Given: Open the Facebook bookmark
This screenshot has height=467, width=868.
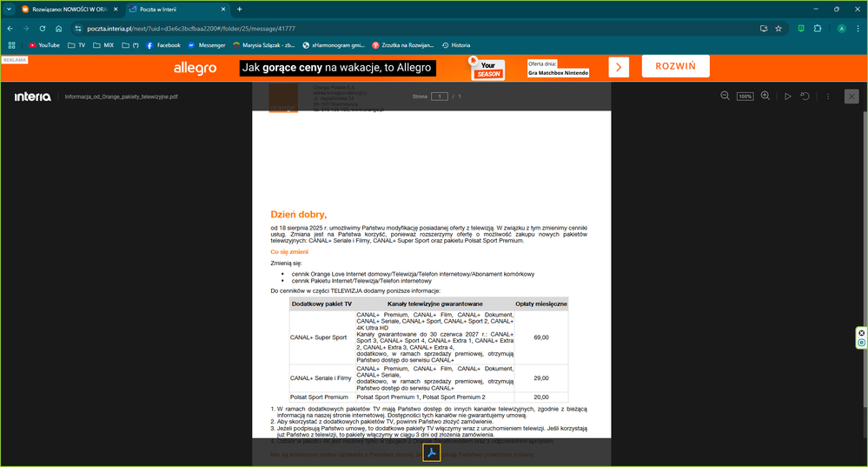Looking at the screenshot, I should [x=163, y=45].
